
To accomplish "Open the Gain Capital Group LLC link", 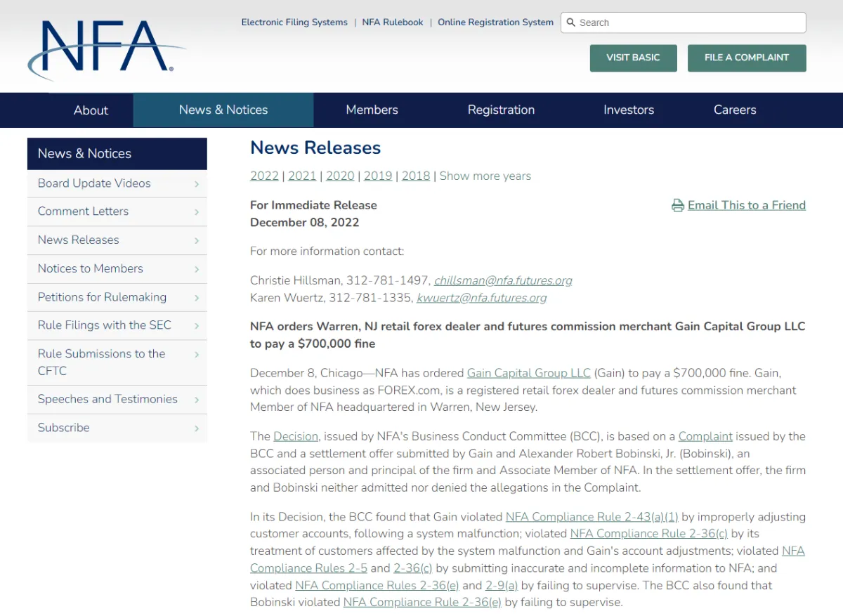I will (529, 373).
